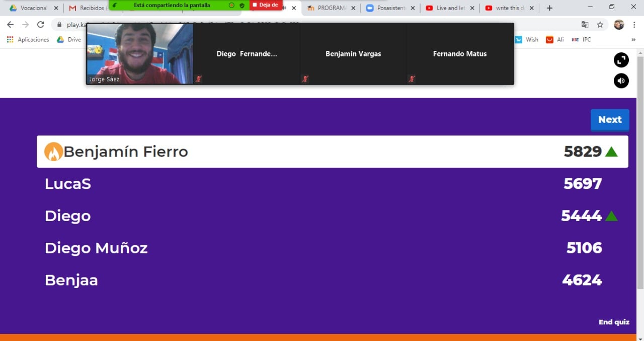The image size is (644, 341).
Task: Click the Kahoot fullscreen icon
Action: pos(621,60)
